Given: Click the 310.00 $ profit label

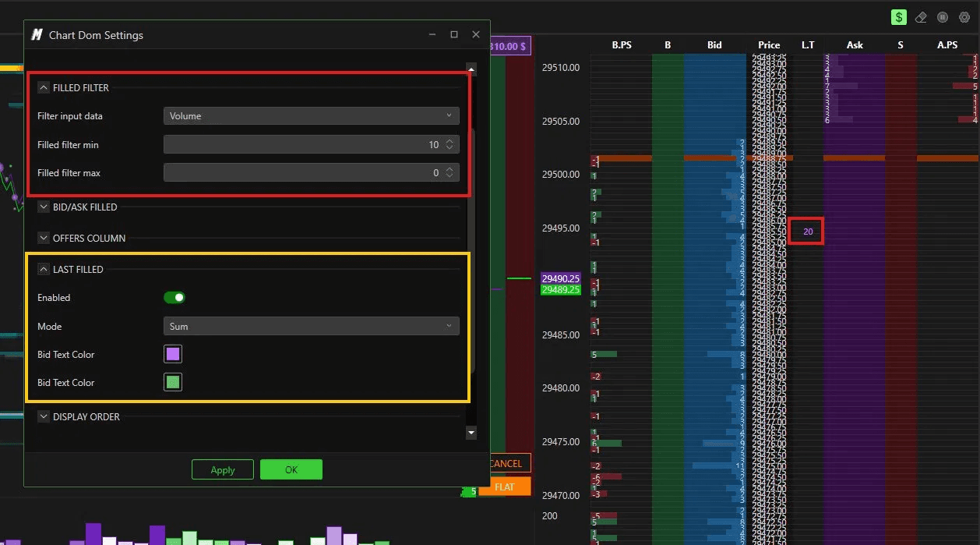Looking at the screenshot, I should [x=509, y=46].
